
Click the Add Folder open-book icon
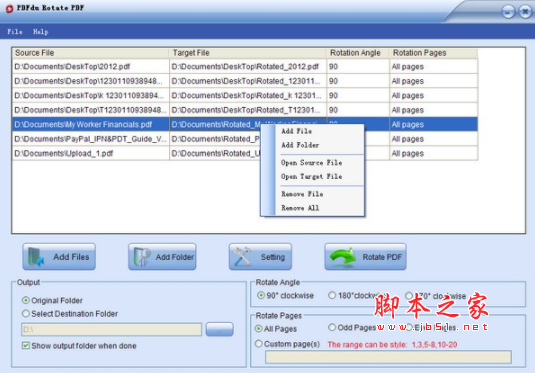(x=142, y=257)
